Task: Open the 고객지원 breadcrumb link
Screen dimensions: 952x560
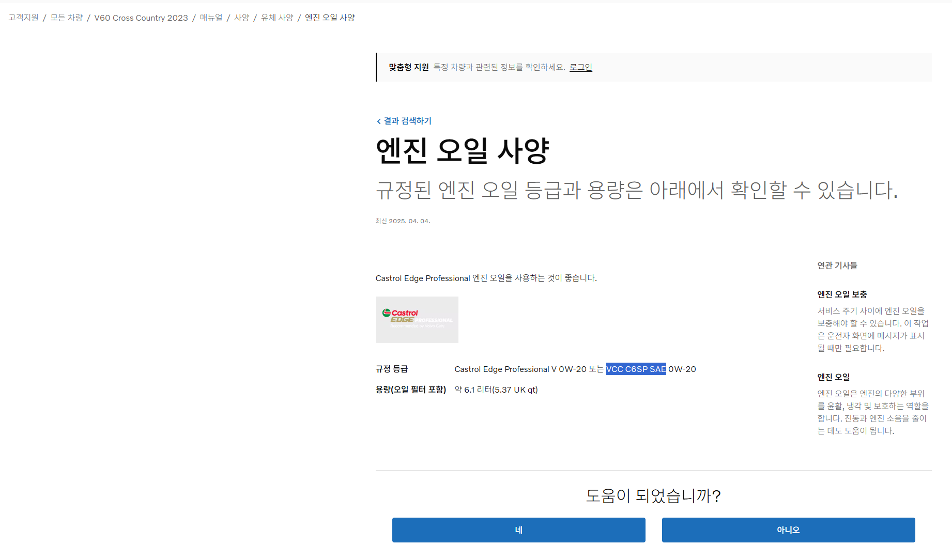Action: [23, 18]
